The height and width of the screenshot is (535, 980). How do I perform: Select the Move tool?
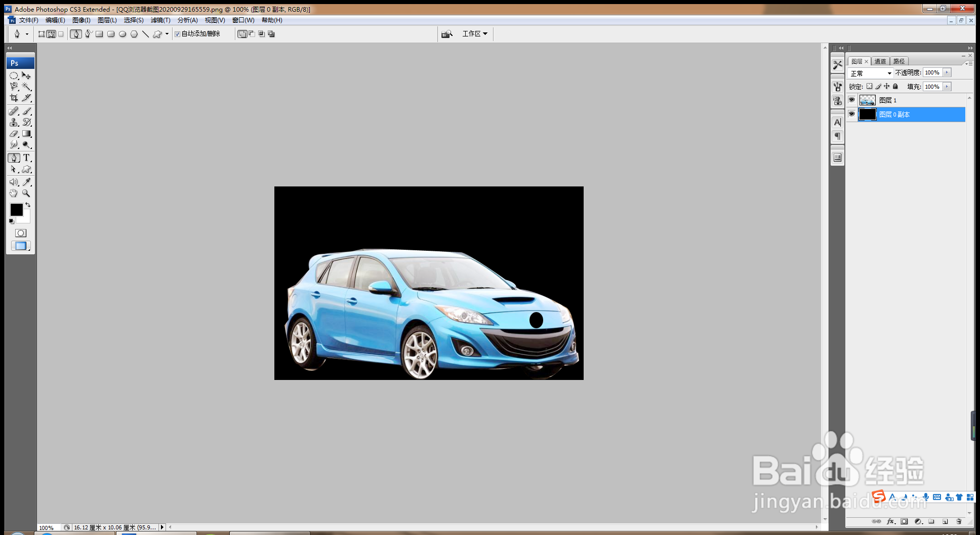pos(27,75)
